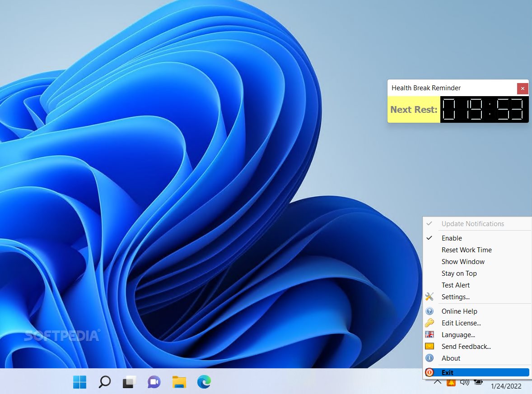Click the yellow Next Rest label
The image size is (532, 394).
[x=414, y=110]
